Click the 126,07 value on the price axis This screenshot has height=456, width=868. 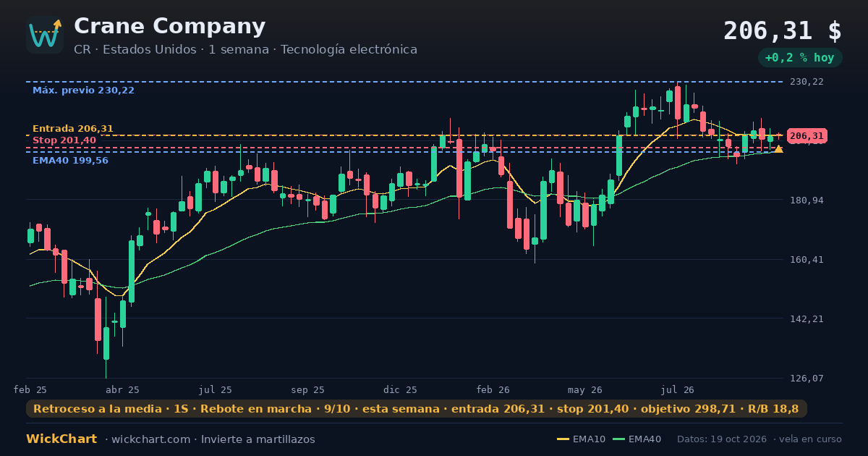point(806,378)
